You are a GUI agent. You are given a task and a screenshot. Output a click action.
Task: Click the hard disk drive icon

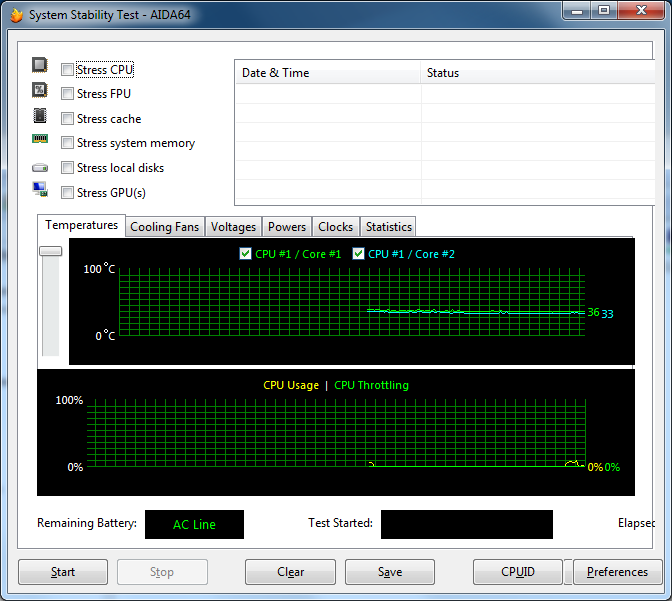(x=40, y=168)
